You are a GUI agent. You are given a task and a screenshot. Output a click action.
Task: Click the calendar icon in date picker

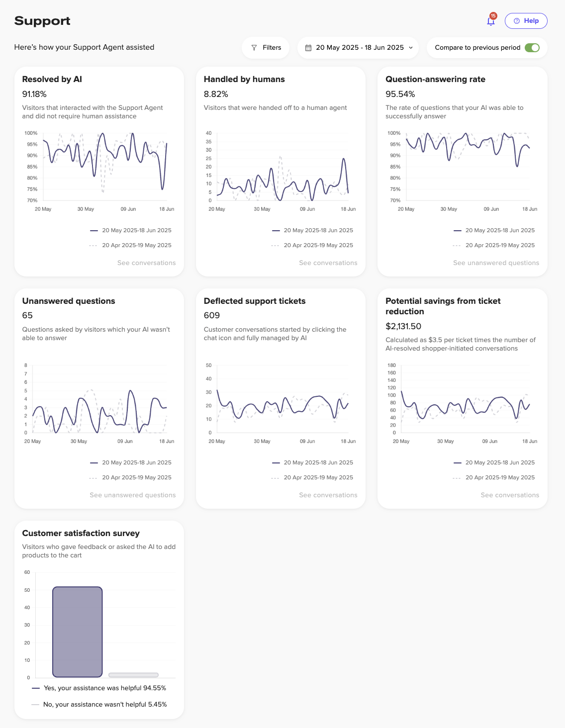tap(308, 48)
